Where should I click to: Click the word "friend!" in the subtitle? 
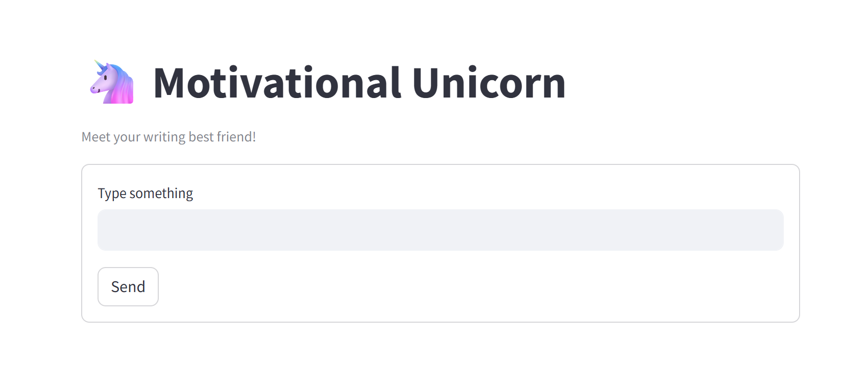[x=236, y=137]
